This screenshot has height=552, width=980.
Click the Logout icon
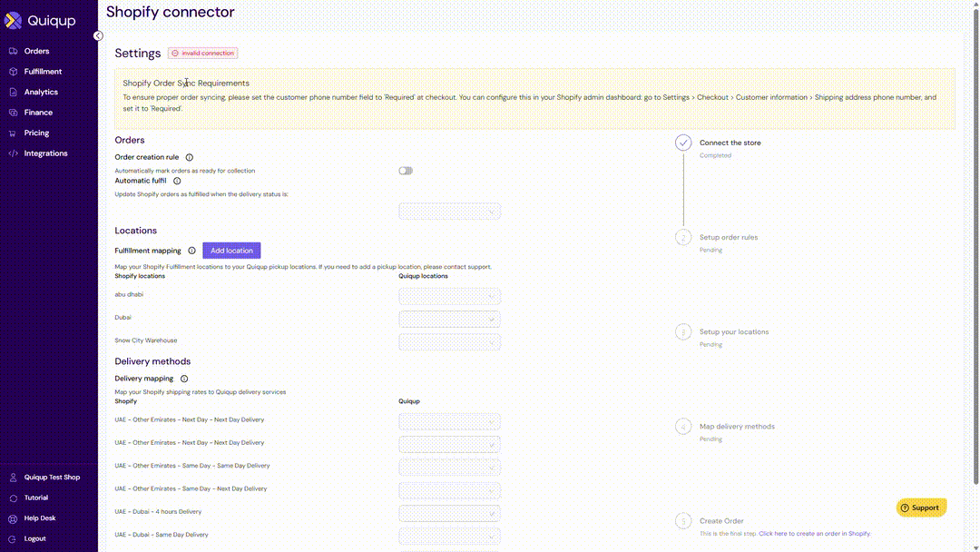point(13,539)
